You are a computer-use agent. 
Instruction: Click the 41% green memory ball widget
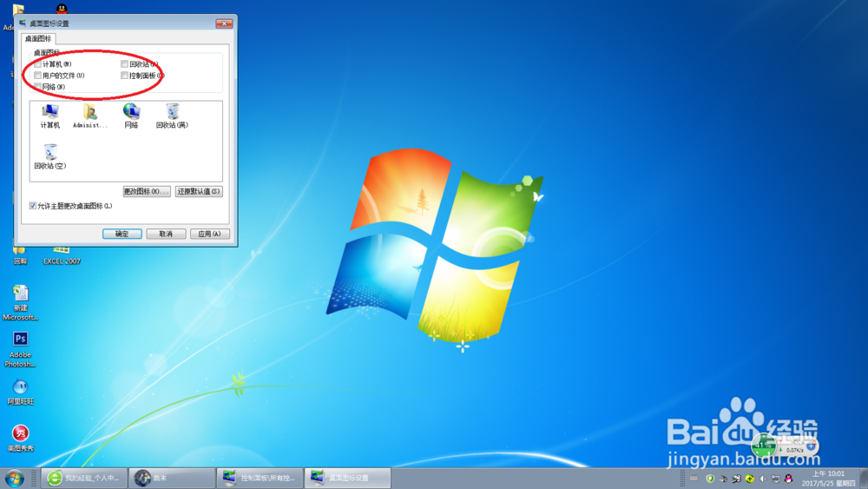(764, 446)
